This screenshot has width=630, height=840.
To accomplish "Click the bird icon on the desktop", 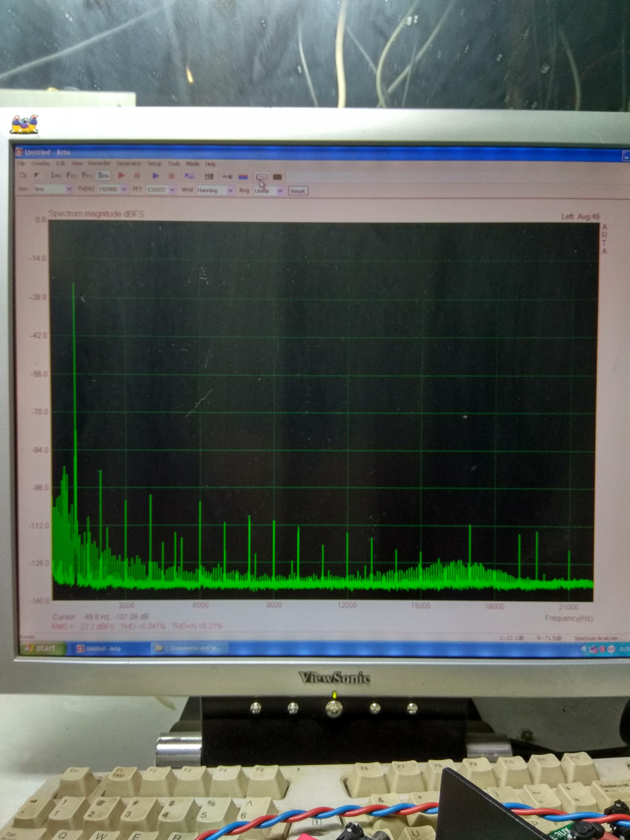I will (24, 124).
